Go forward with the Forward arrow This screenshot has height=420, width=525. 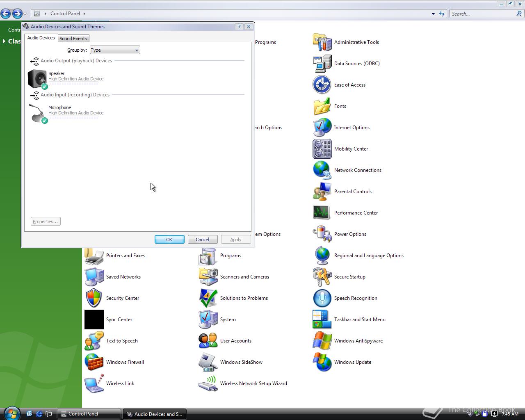17,14
